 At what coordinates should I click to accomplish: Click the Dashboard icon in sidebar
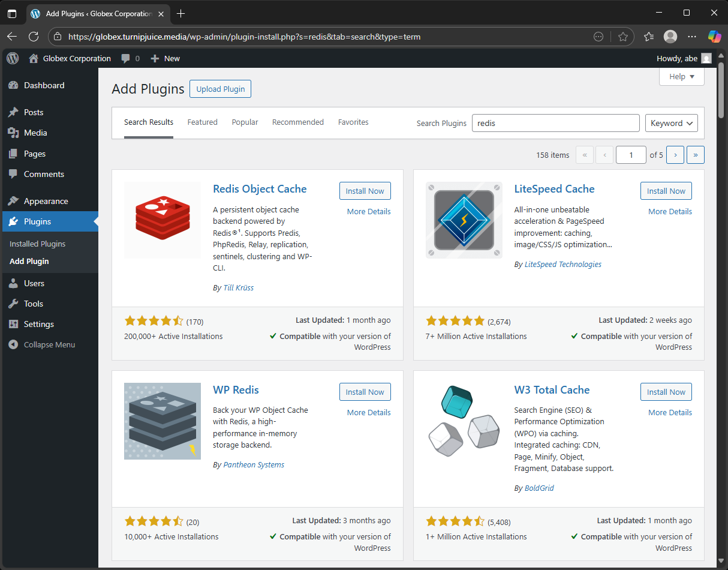coord(13,85)
